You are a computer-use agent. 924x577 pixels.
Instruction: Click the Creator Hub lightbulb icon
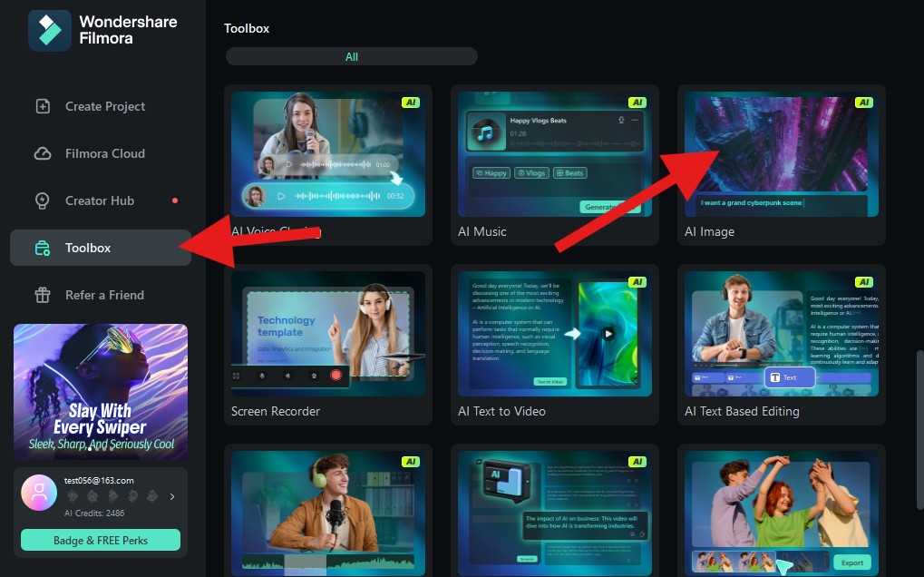[43, 201]
